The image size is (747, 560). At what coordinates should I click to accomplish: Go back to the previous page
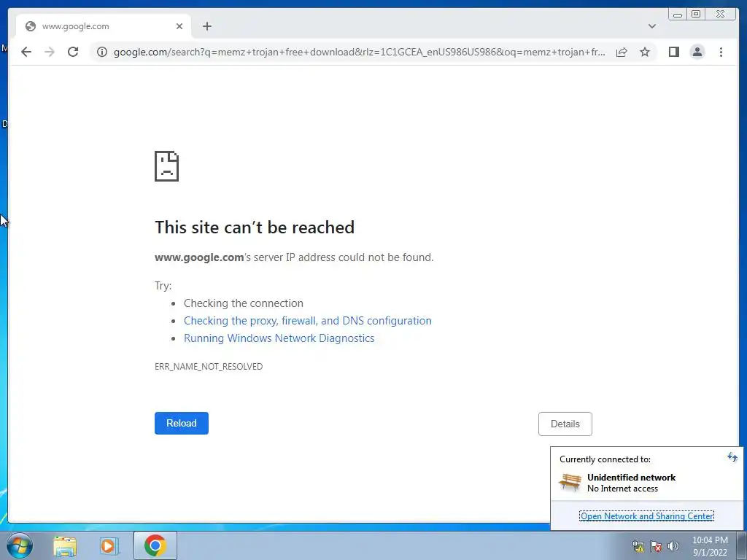[26, 52]
